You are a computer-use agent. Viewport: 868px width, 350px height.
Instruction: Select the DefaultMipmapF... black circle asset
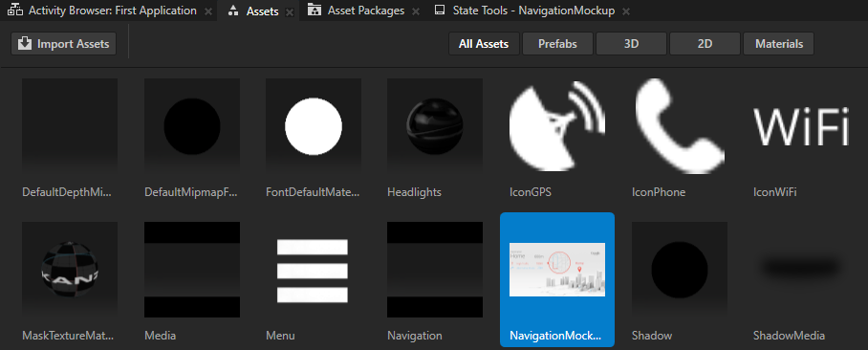pyautogui.click(x=192, y=126)
